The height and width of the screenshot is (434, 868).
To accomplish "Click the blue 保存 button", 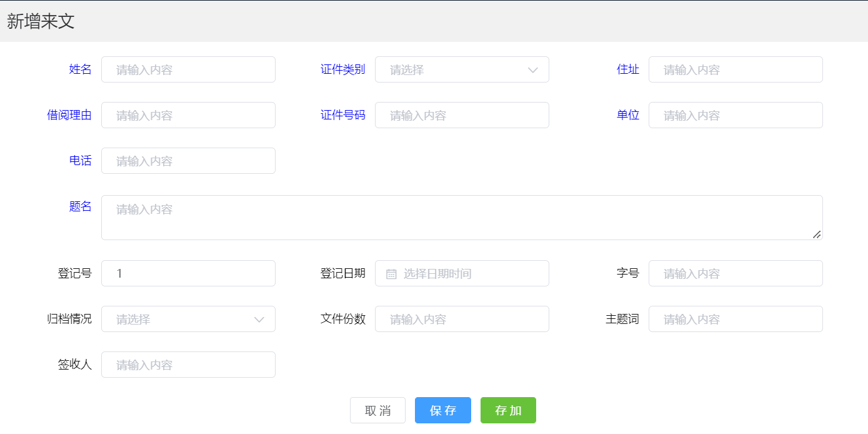I will point(443,410).
